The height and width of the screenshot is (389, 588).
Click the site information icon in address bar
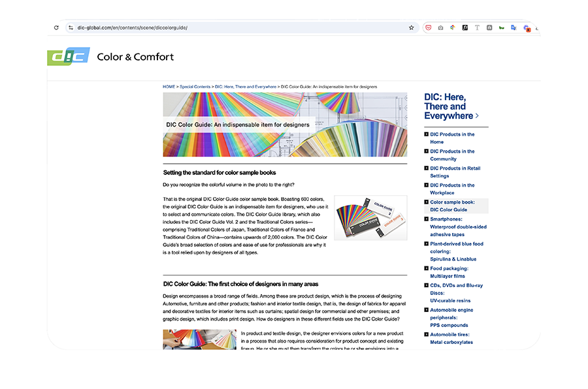(x=71, y=28)
